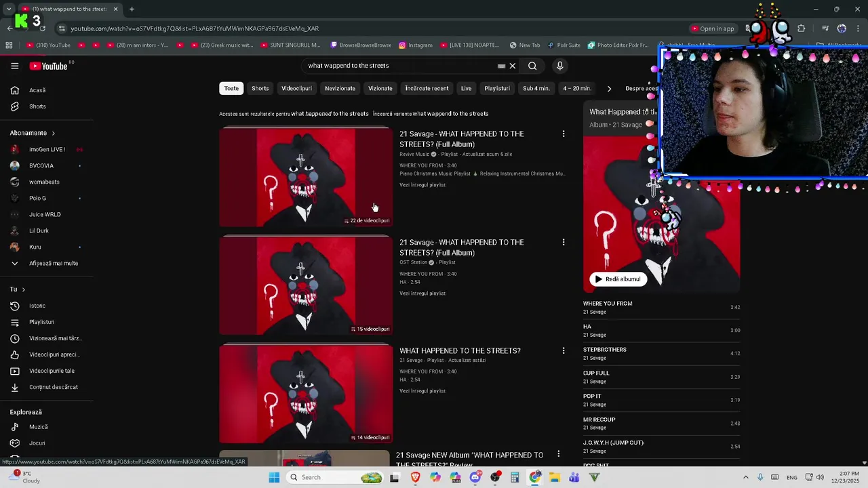Reload the page in the browser
868x488 pixels.
(x=43, y=28)
